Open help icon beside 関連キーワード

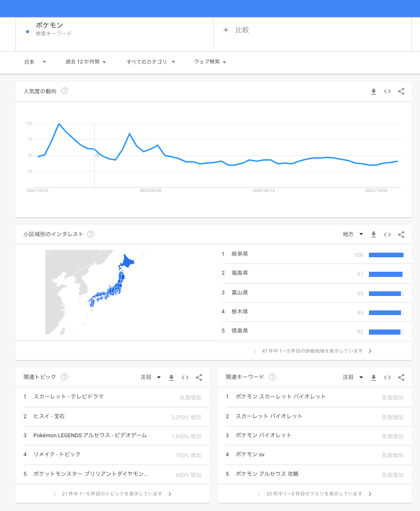click(x=272, y=377)
